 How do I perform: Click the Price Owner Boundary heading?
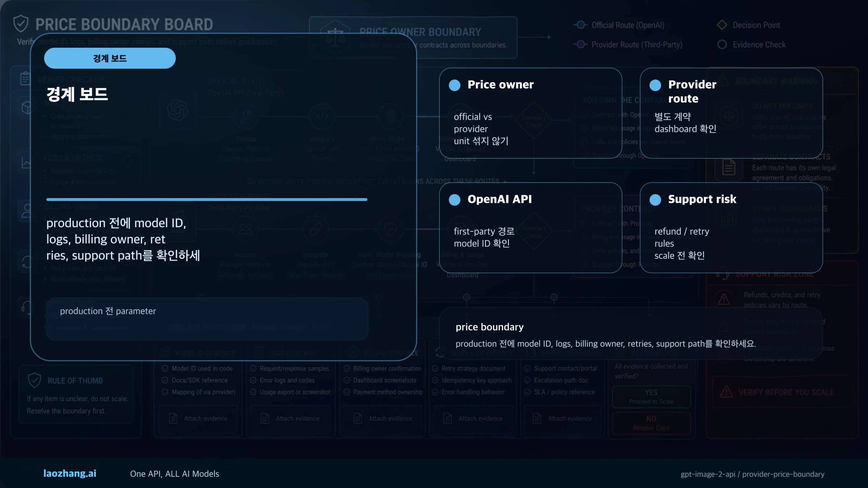pos(420,32)
